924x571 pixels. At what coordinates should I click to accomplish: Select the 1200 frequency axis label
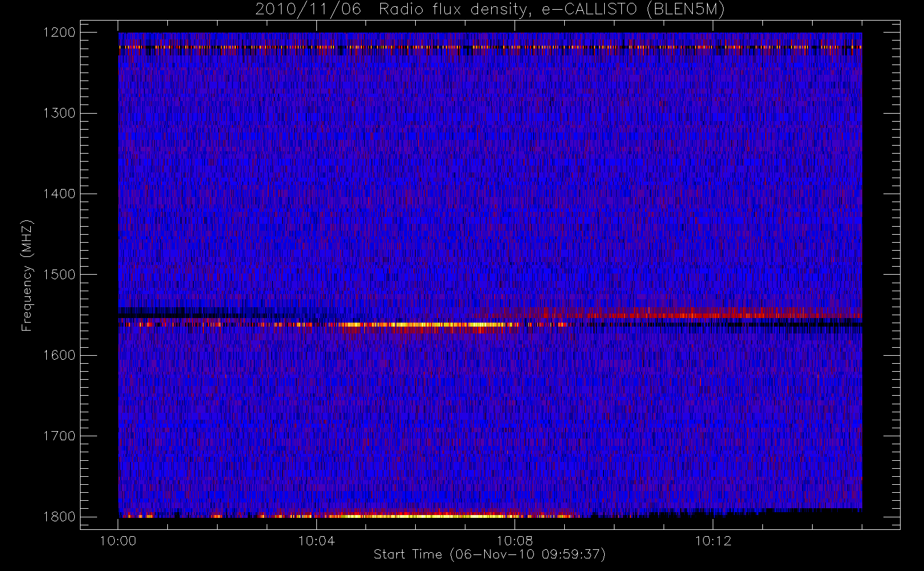pyautogui.click(x=59, y=33)
